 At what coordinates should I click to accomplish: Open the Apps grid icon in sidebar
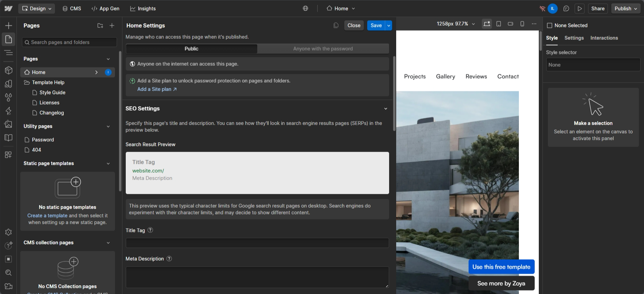pos(9,155)
